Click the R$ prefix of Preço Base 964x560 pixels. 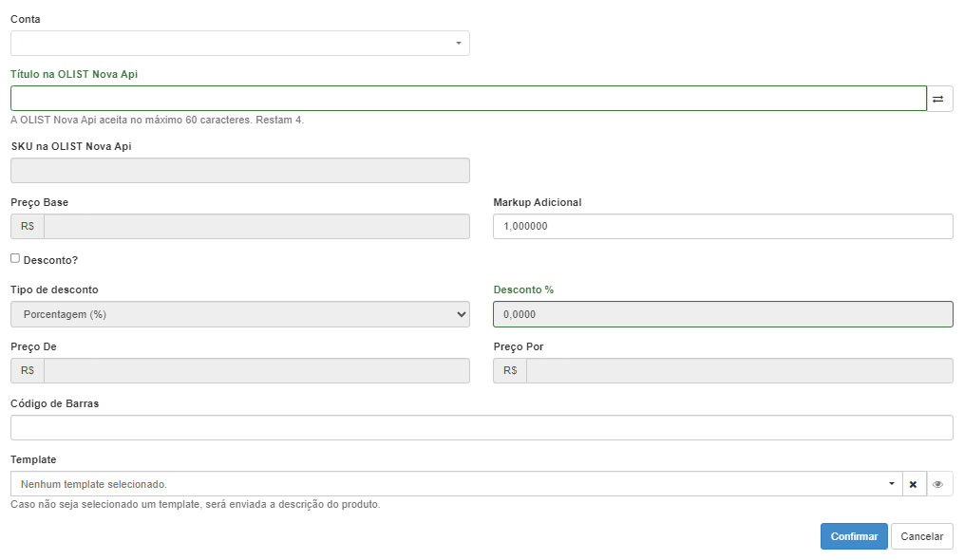pos(28,226)
